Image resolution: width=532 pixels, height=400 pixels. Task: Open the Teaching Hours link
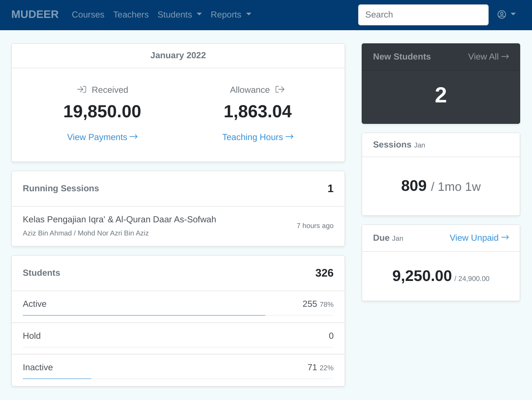253,137
